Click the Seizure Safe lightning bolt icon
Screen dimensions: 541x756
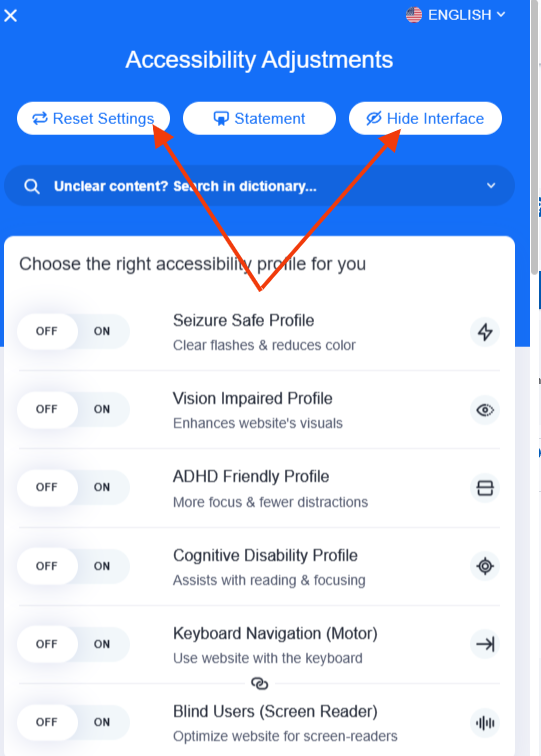pos(485,332)
